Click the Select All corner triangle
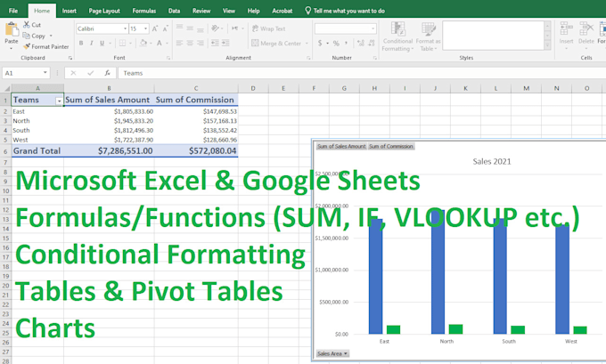This screenshot has width=606, height=364. [6, 88]
